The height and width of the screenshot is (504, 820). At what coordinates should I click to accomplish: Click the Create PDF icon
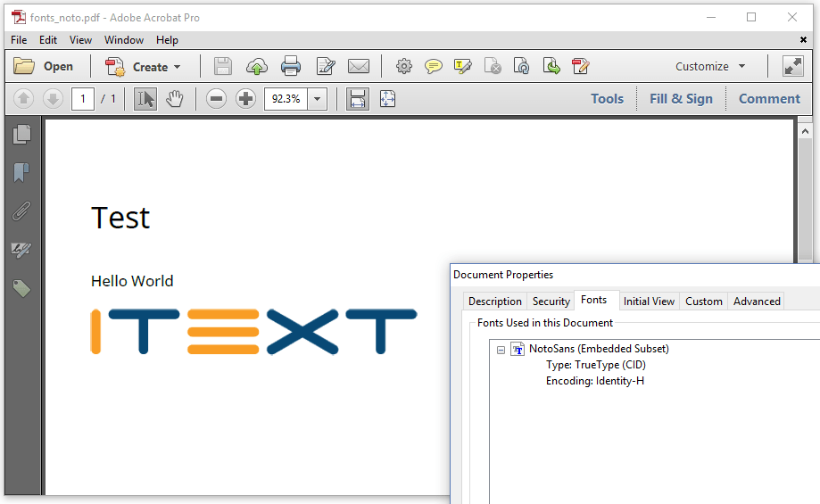[115, 67]
